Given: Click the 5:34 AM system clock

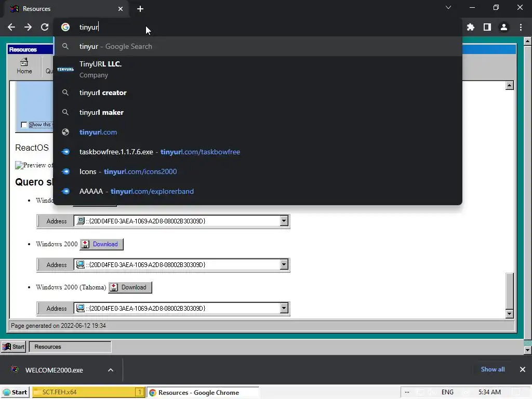Looking at the screenshot, I should pos(489,392).
